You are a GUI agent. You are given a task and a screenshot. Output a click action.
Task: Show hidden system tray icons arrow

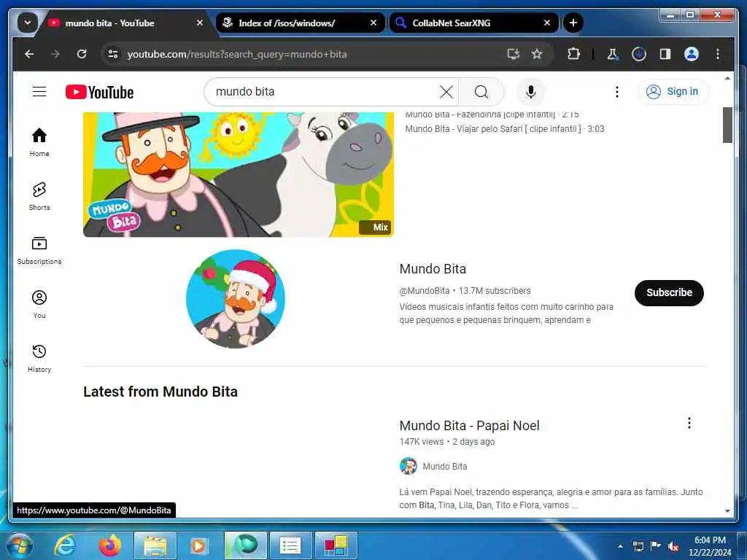click(620, 546)
